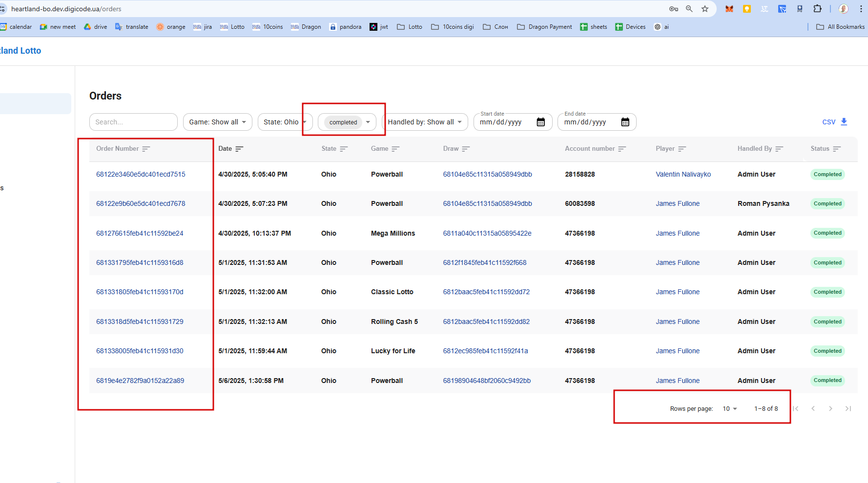Click the Search input field

[x=133, y=122]
